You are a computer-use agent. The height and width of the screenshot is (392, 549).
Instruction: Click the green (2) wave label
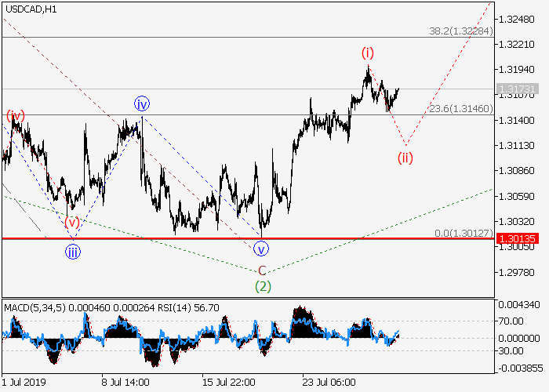click(263, 286)
